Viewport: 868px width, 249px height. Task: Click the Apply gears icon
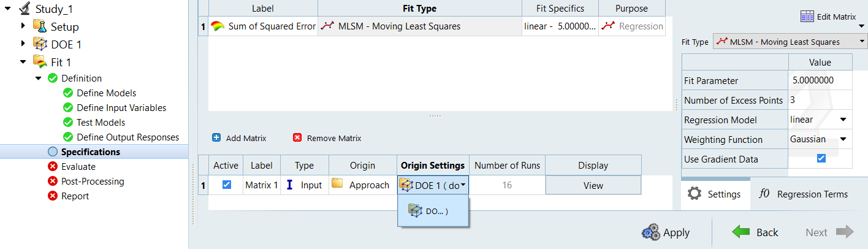pos(650,232)
